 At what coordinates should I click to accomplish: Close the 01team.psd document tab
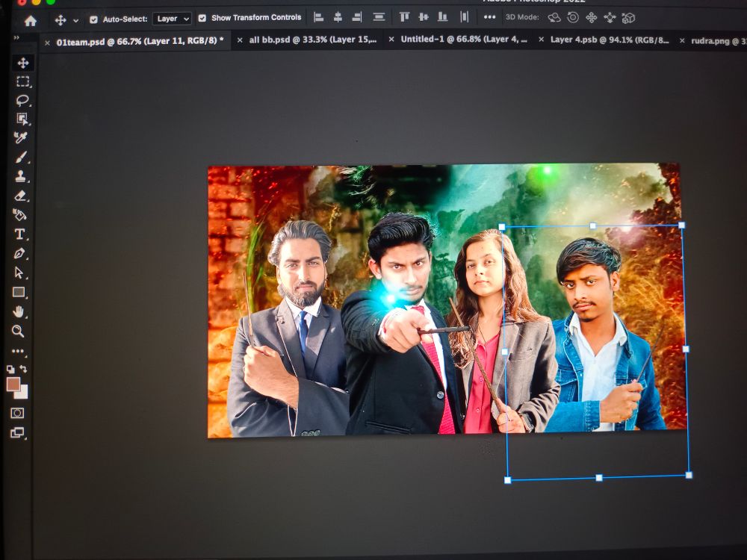pos(47,43)
